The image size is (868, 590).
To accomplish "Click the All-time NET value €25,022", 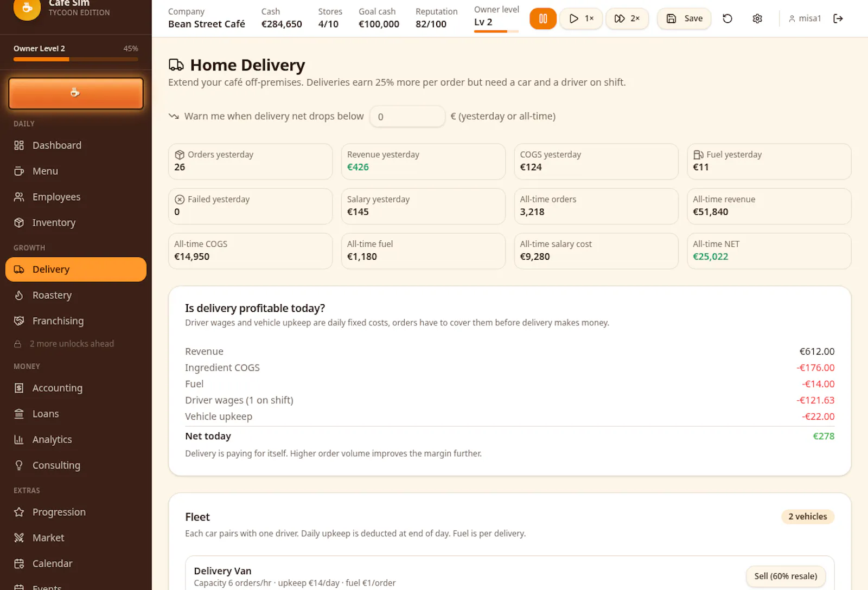I will click(x=711, y=256).
